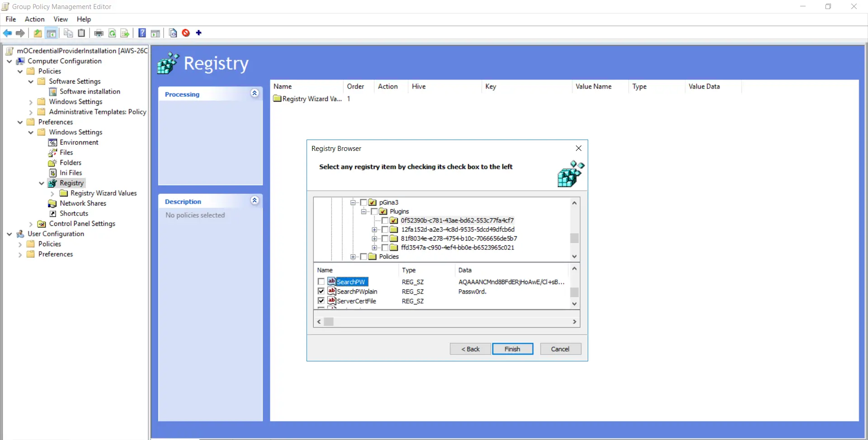The height and width of the screenshot is (440, 868).
Task: Check the Plugins key checkbox
Action: (374, 211)
